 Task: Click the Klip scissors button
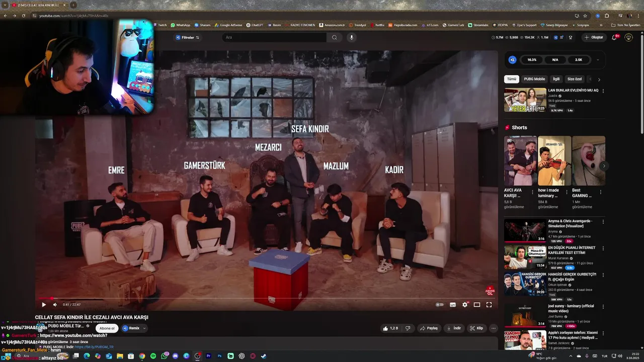pos(476,328)
